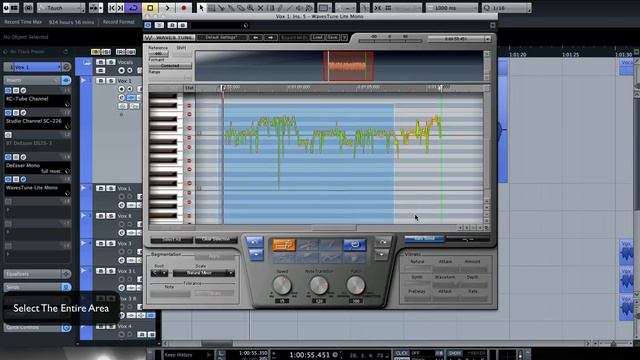Viewport: 640px width, 360px height.
Task: Solo the Vox 1 track in track list
Action: pos(111,81)
